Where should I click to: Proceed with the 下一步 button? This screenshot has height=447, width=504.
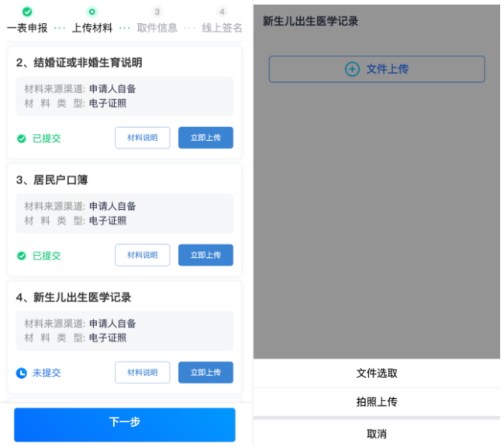click(124, 423)
